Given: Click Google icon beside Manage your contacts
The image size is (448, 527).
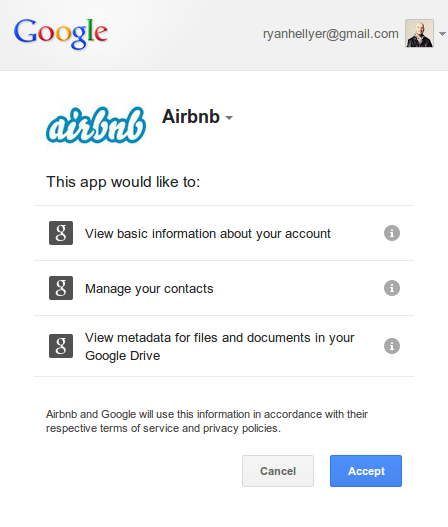Looking at the screenshot, I should point(61,288).
